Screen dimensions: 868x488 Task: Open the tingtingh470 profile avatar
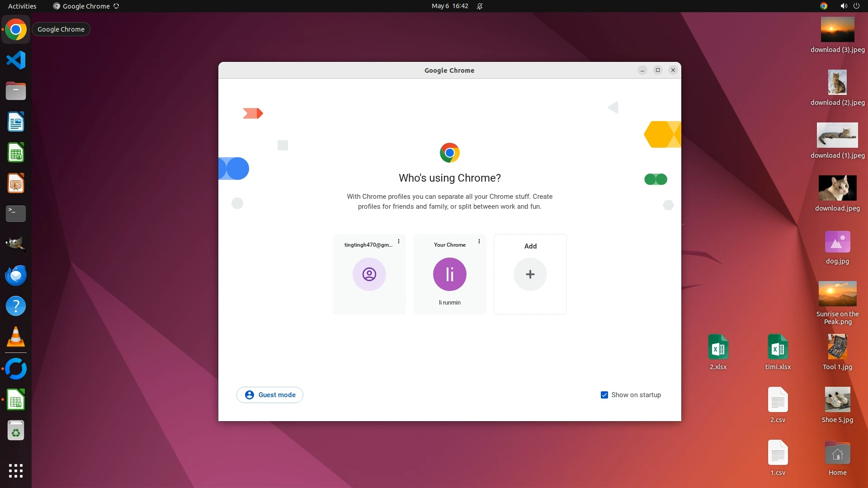coord(369,274)
